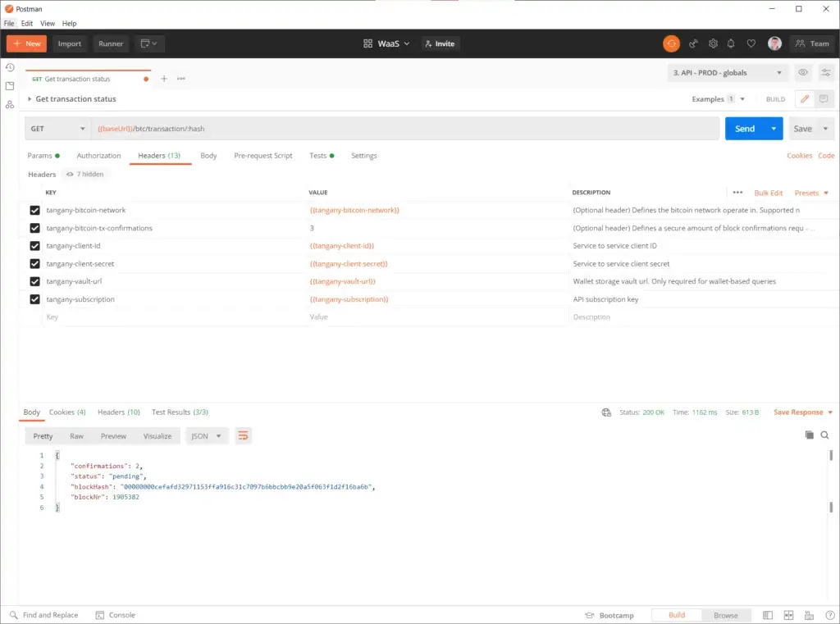Open the comments icon near BUILD
This screenshot has height=624, width=840.
[x=824, y=98]
